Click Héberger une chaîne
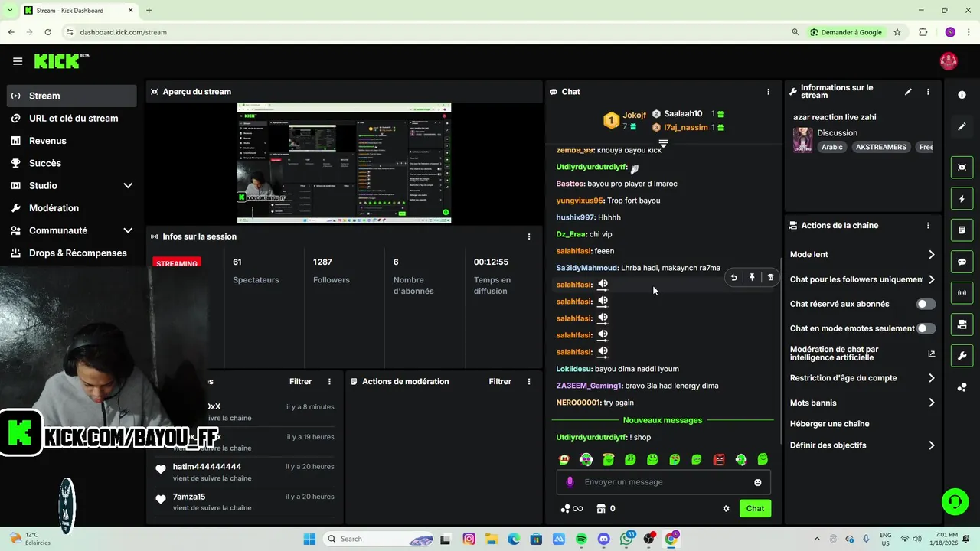 point(829,424)
